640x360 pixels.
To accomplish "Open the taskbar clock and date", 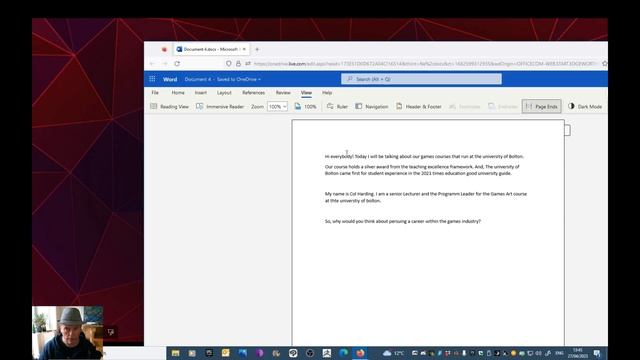I will 577,353.
